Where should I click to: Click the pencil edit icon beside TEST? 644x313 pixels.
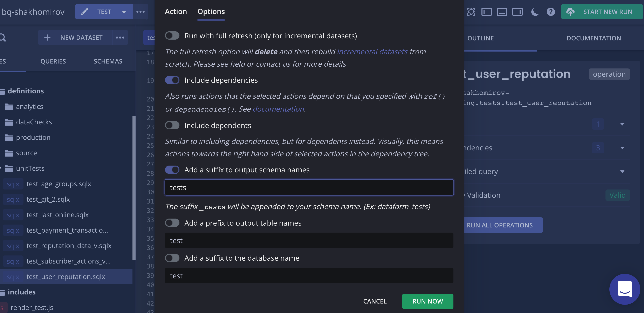[x=84, y=12]
